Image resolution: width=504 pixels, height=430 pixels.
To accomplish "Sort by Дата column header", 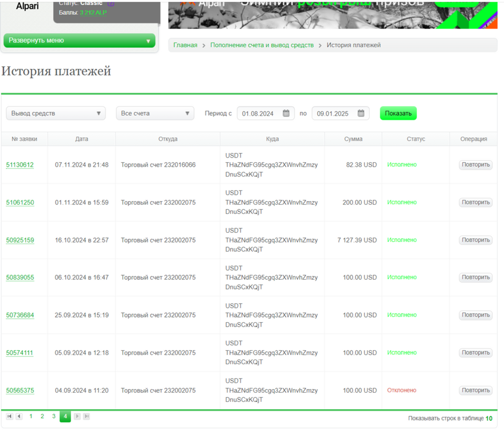I will point(81,139).
